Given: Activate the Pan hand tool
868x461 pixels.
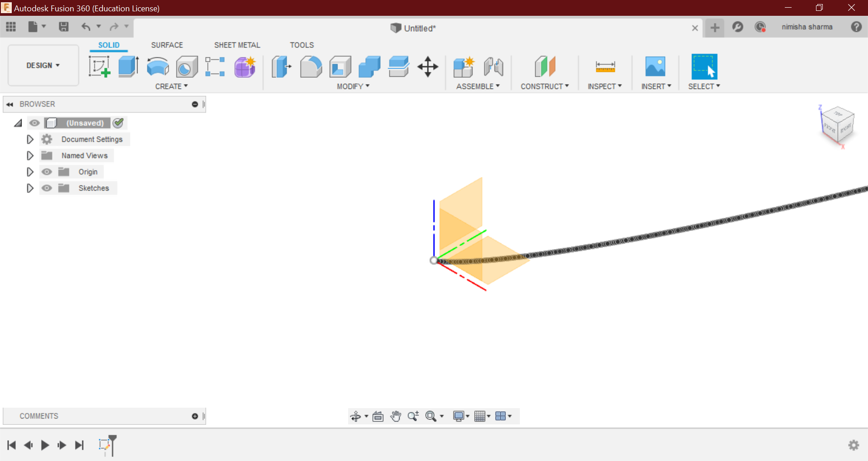Looking at the screenshot, I should click(x=396, y=416).
